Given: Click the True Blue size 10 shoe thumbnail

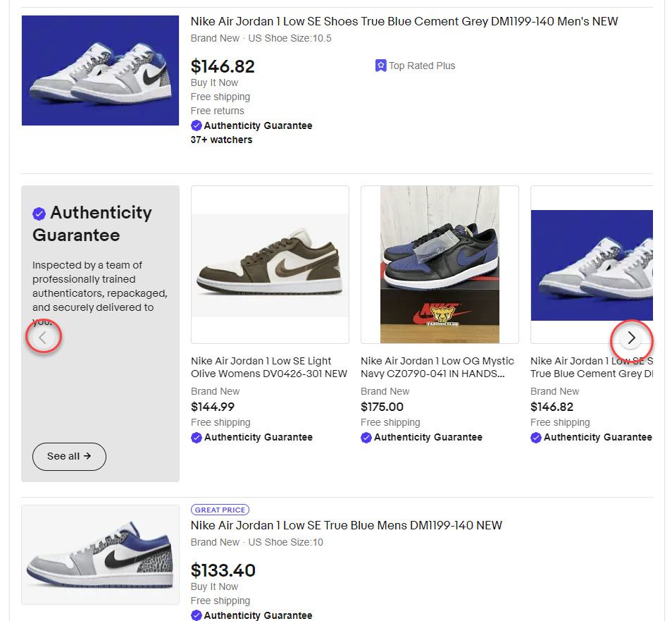Looking at the screenshot, I should (x=100, y=555).
